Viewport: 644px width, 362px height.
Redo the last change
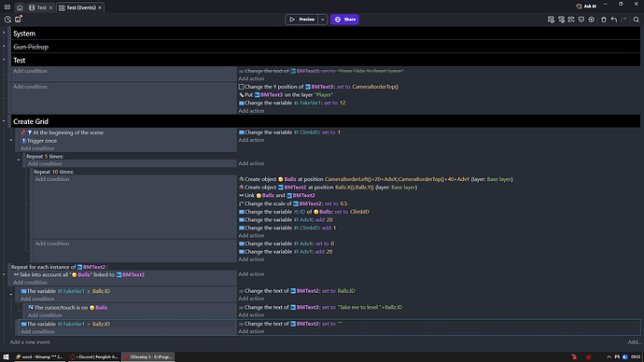(623, 20)
